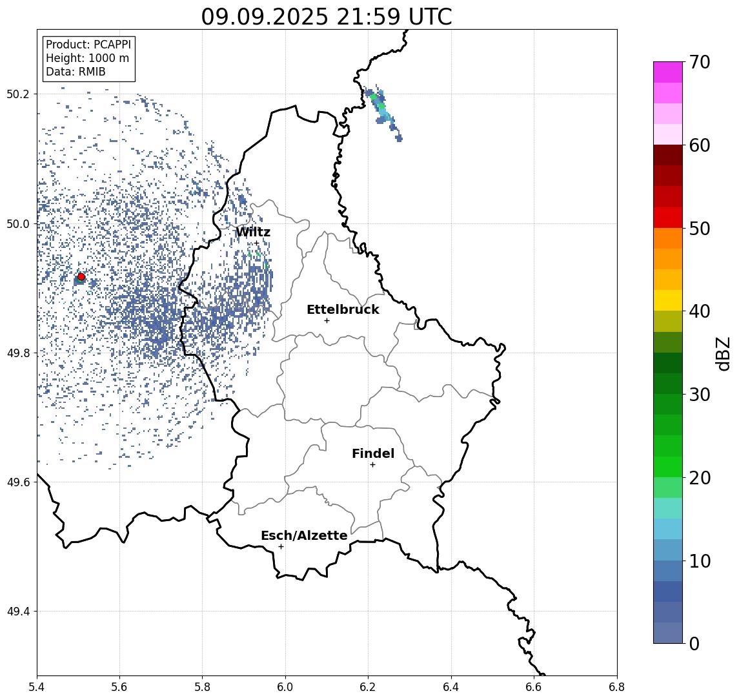Select the Findel city label

click(373, 453)
